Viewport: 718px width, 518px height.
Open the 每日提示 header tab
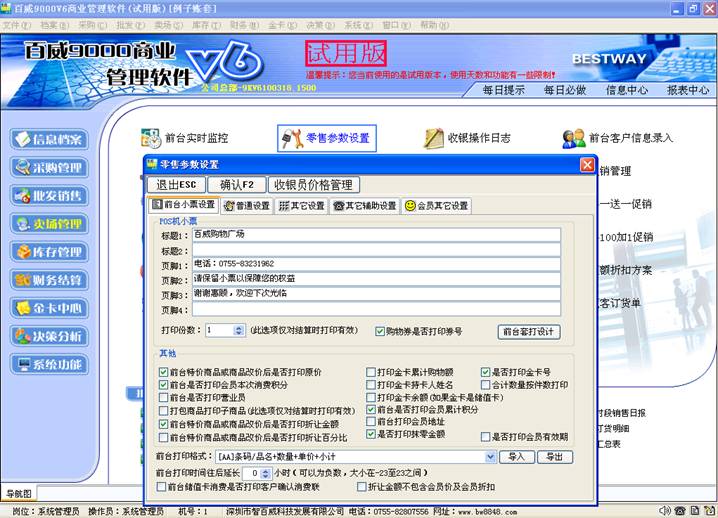pos(504,90)
